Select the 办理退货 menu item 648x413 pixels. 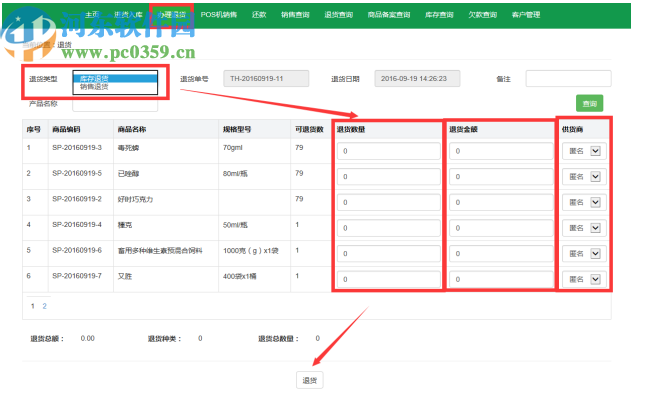click(x=172, y=14)
